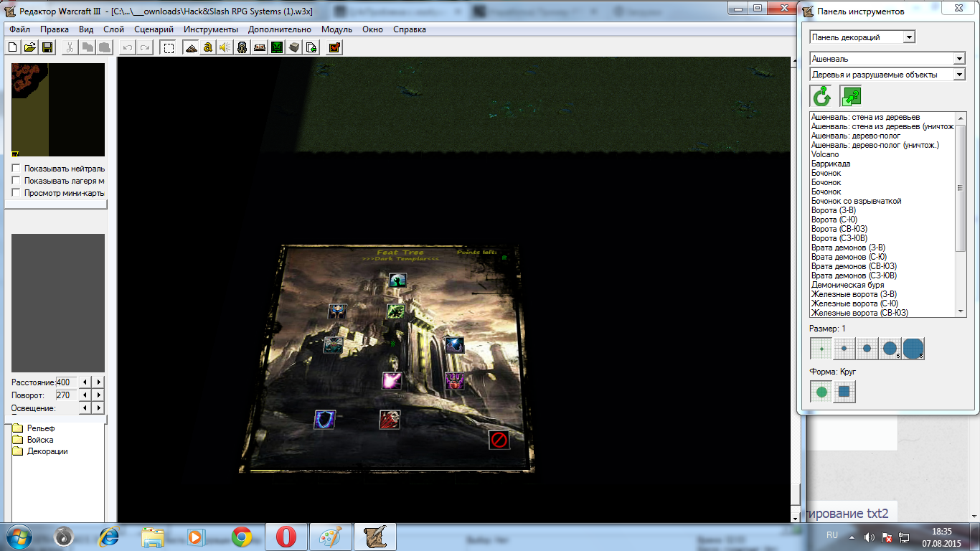The height and width of the screenshot is (551, 980).
Task: Click the Paint palette taskbar icon
Action: (x=331, y=537)
